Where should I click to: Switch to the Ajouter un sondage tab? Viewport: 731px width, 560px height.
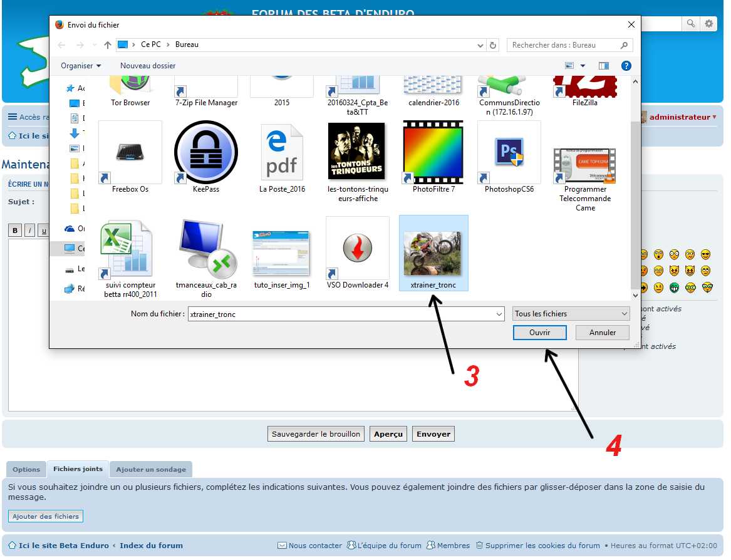pyautogui.click(x=151, y=469)
